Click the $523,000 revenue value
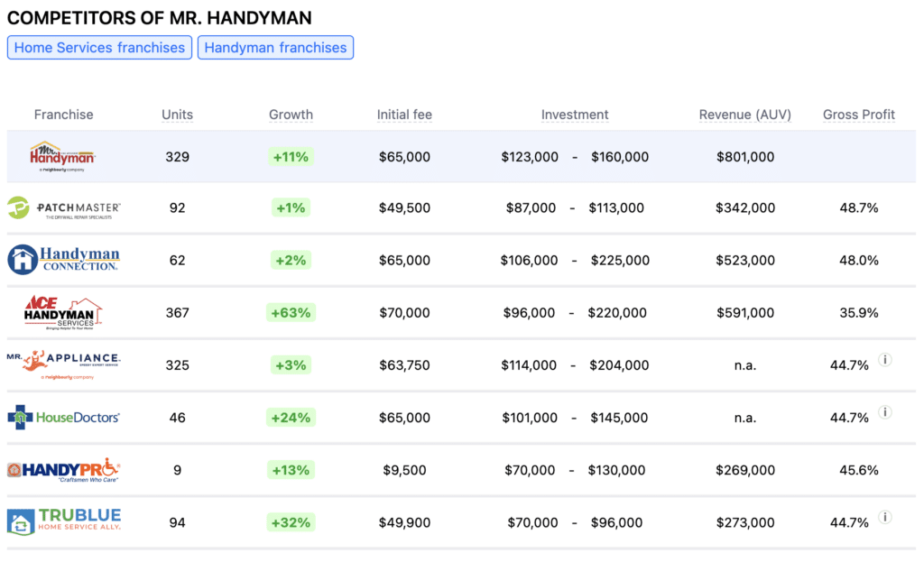 click(x=745, y=261)
